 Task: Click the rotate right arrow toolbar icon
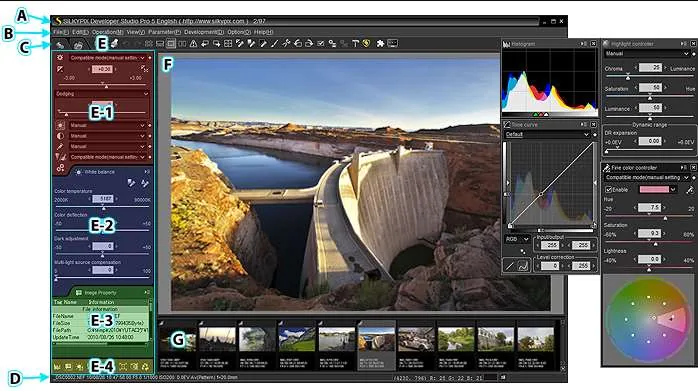pyautogui.click(x=309, y=44)
